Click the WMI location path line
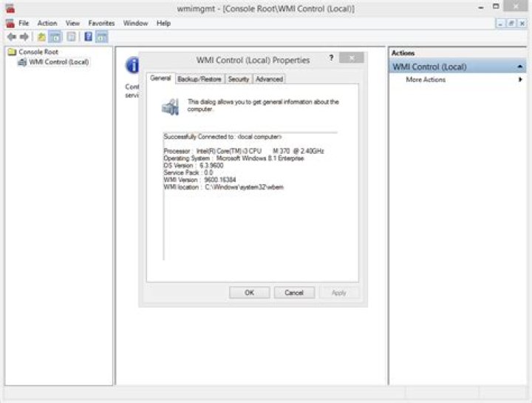Image resolution: width=532 pixels, height=403 pixels. pyautogui.click(x=224, y=187)
